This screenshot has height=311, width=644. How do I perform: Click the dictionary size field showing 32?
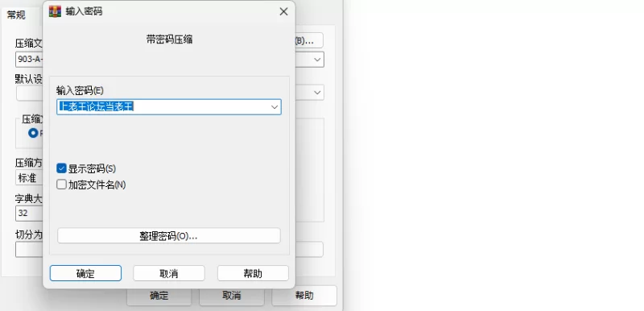tap(29, 214)
